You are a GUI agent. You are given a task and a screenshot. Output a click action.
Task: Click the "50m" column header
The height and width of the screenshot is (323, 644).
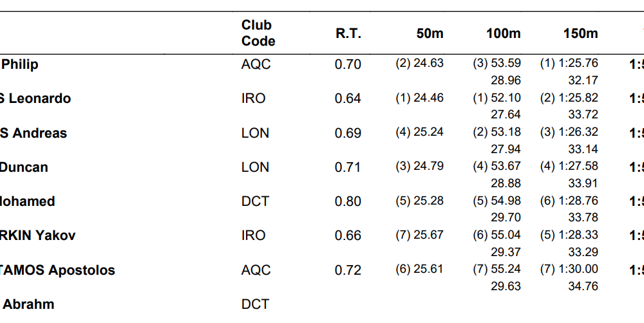(430, 33)
